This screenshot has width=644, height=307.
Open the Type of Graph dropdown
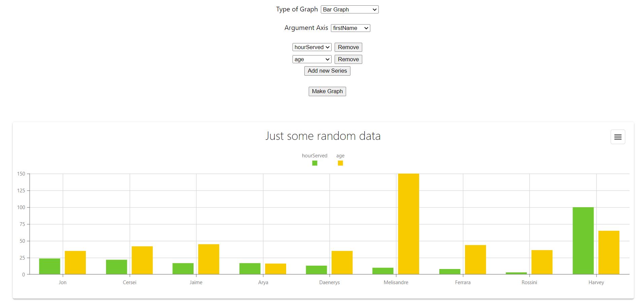tap(349, 9)
